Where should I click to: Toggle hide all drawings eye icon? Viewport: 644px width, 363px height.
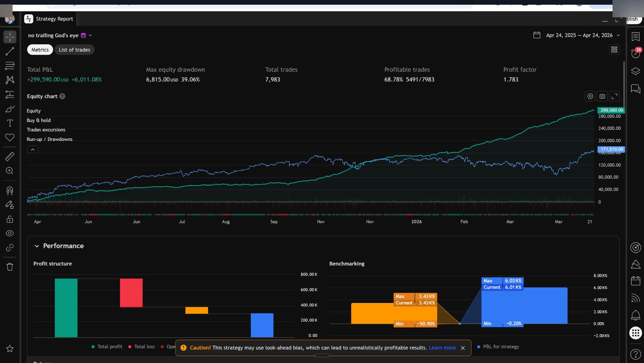click(x=10, y=233)
